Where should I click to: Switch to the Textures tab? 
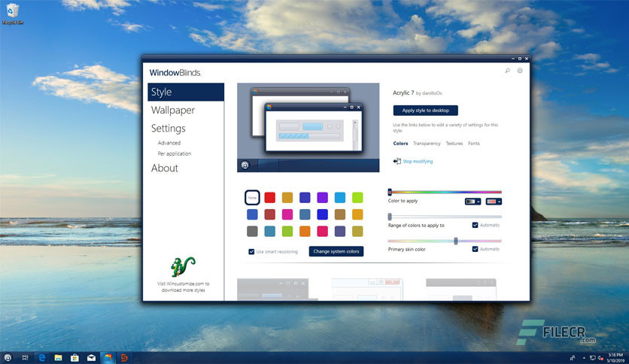point(454,144)
